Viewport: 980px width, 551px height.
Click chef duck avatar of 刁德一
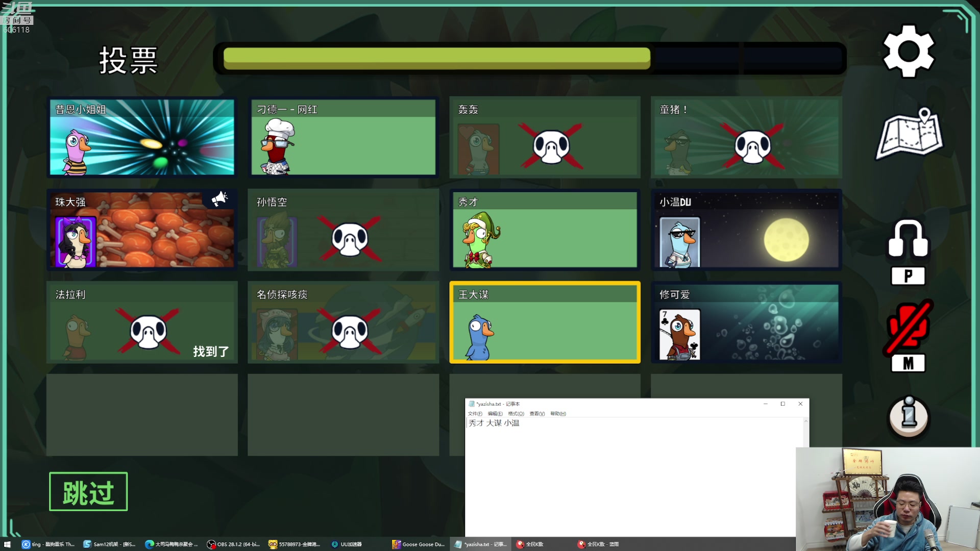277,146
